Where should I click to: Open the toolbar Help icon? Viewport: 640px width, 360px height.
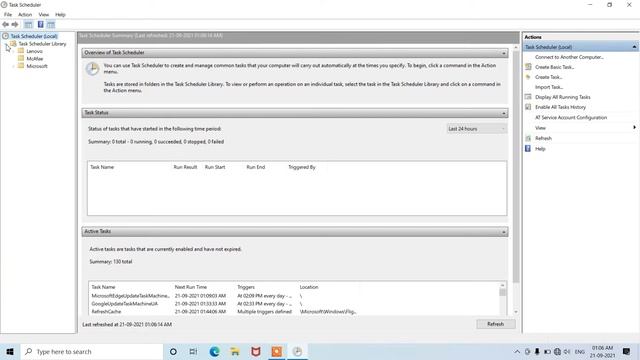point(40,24)
